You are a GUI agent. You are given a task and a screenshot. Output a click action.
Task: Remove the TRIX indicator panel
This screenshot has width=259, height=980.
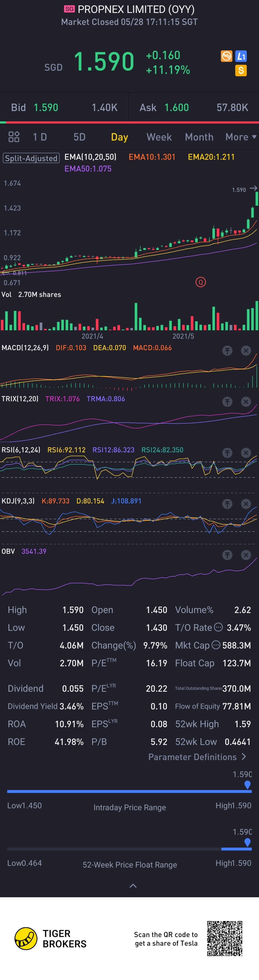246,402
